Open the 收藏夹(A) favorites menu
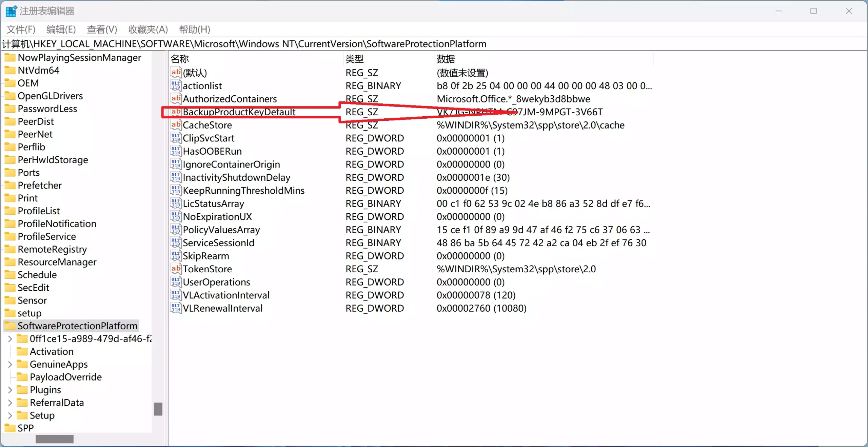Image resolution: width=868 pixels, height=447 pixels. tap(148, 30)
